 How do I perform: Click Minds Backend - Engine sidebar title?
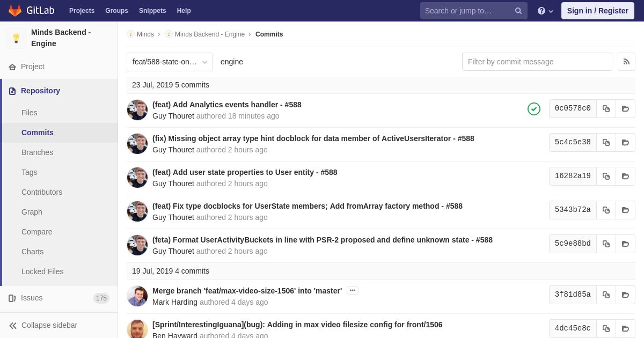tap(61, 38)
